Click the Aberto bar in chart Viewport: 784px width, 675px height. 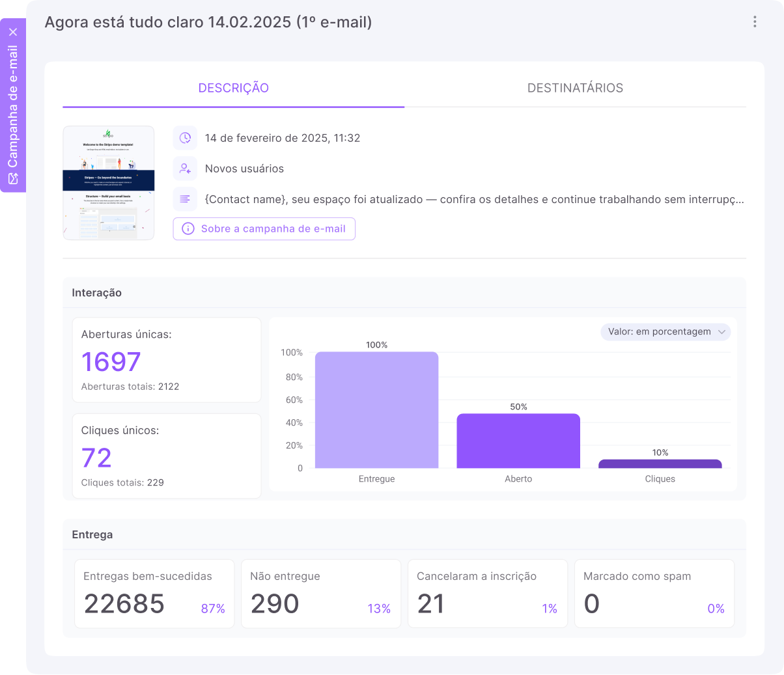518,441
